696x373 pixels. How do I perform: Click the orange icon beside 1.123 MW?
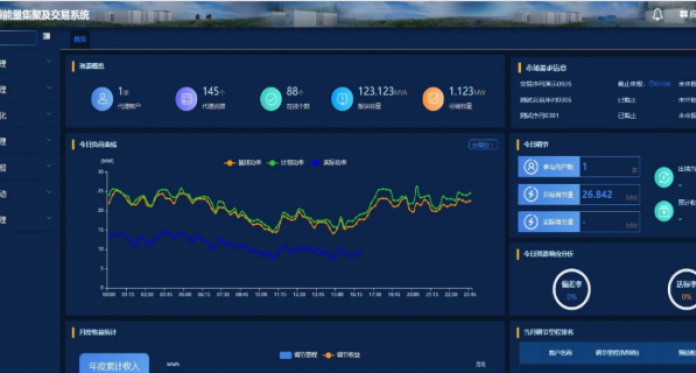point(433,99)
